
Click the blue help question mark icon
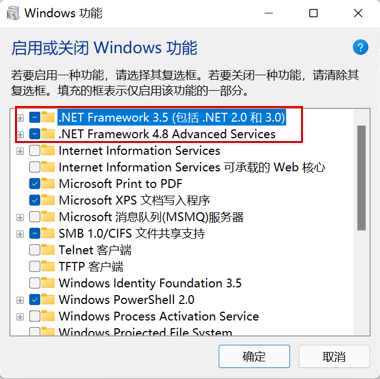(x=360, y=47)
